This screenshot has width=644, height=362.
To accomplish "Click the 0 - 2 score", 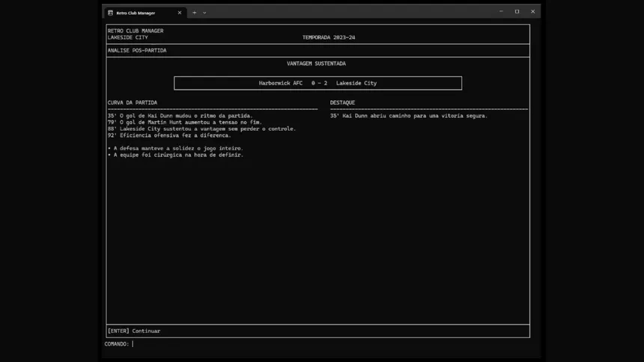I will (319, 83).
